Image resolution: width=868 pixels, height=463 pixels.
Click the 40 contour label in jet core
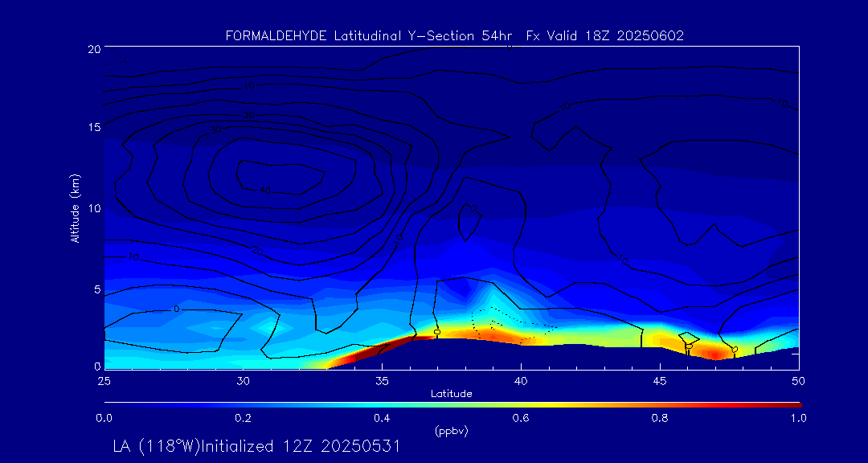pyautogui.click(x=264, y=191)
